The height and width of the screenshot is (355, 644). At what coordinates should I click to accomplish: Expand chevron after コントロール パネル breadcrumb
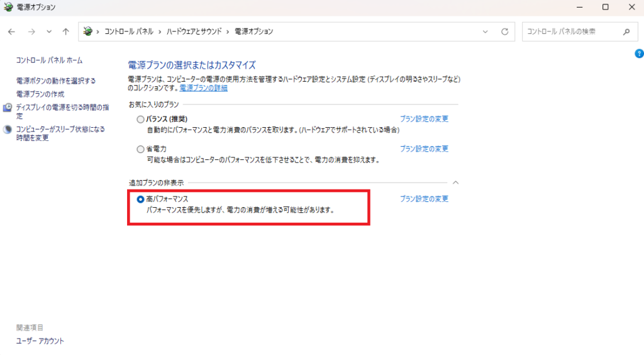[160, 31]
